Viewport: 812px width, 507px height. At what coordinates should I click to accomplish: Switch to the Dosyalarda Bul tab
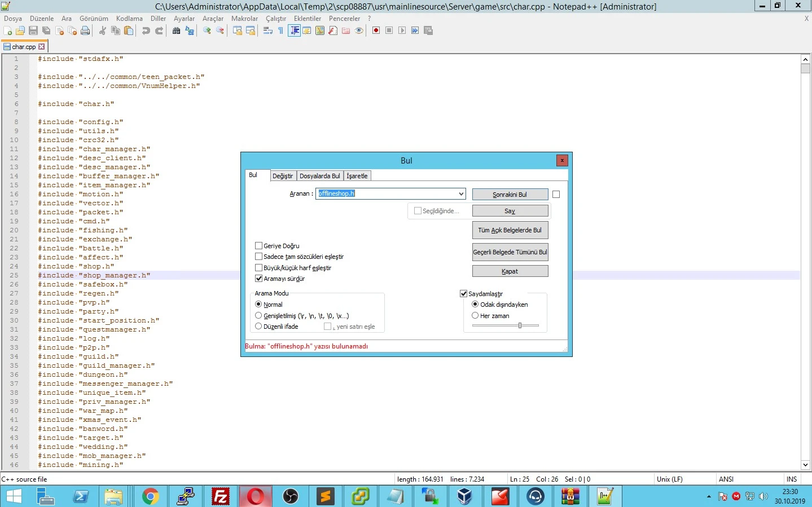pyautogui.click(x=320, y=176)
